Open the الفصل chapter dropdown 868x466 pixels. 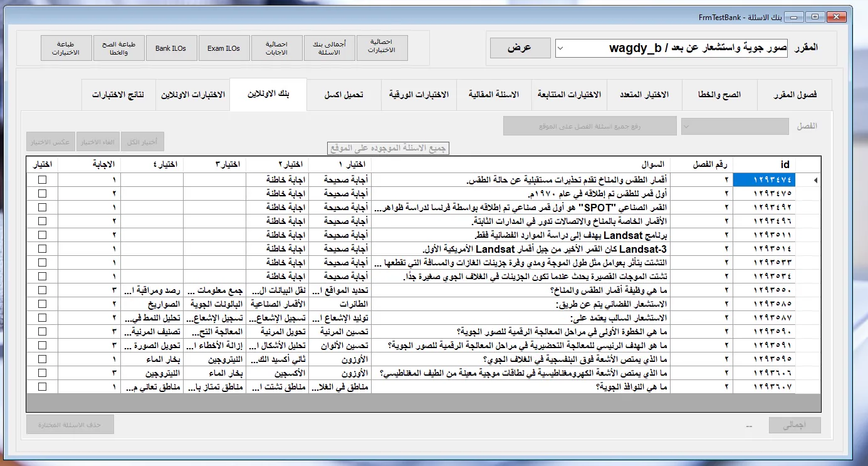[x=735, y=126]
